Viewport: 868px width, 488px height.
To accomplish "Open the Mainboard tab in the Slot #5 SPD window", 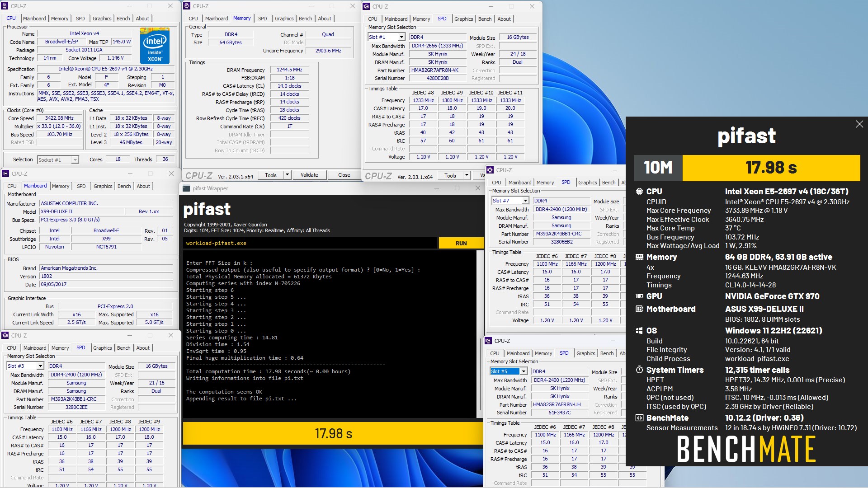I will coord(518,353).
